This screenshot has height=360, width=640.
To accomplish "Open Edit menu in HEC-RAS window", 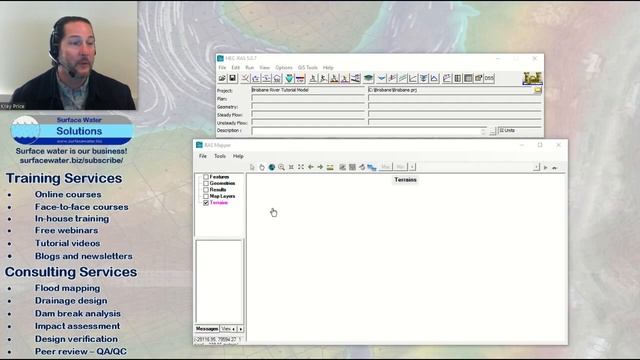I will 236,68.
